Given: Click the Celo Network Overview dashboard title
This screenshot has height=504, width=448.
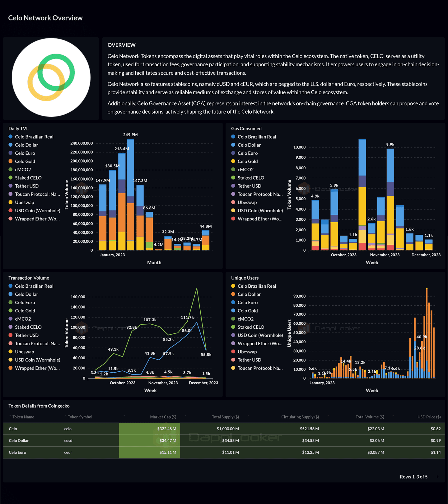Looking at the screenshot, I should click(x=45, y=18).
